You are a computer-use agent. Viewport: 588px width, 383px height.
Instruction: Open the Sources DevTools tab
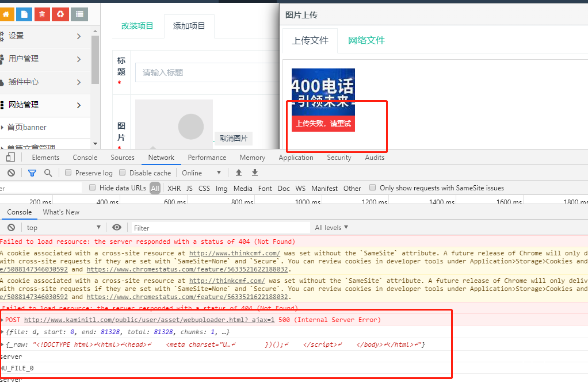pyautogui.click(x=123, y=158)
